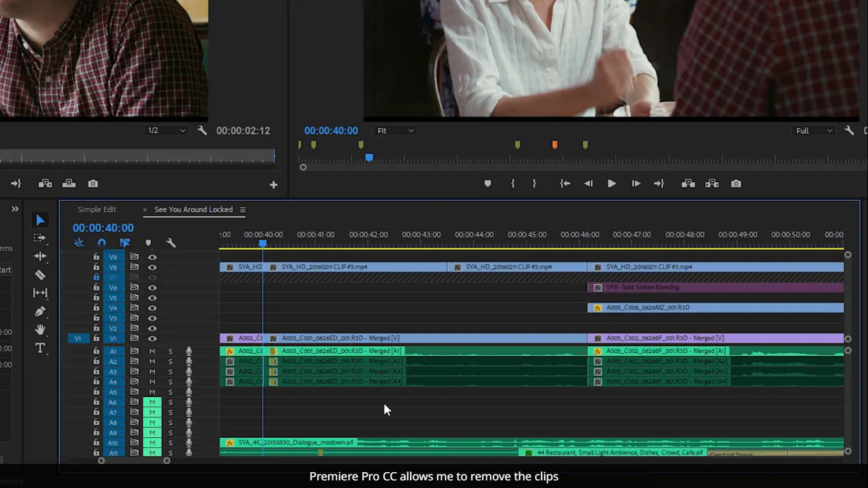Select See You Around Locked tab
The image size is (868, 488).
[193, 210]
